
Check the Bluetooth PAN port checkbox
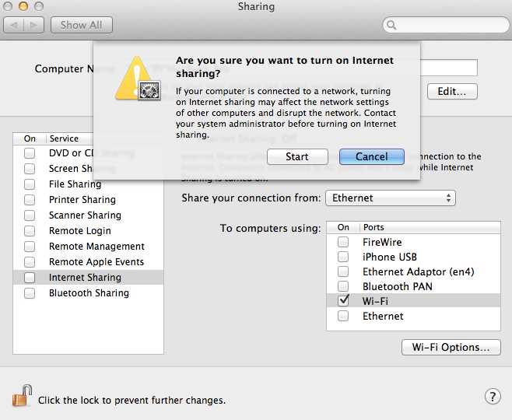pos(343,286)
